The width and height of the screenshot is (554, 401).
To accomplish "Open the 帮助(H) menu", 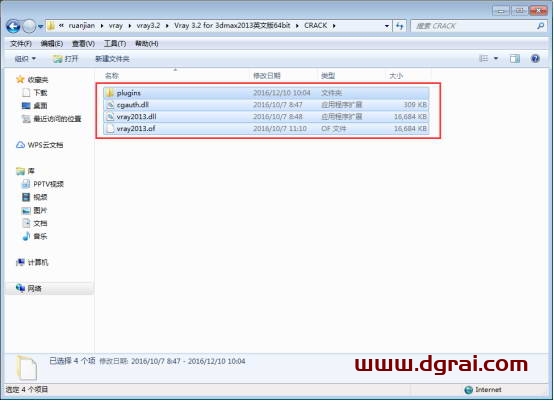I will tap(146, 43).
